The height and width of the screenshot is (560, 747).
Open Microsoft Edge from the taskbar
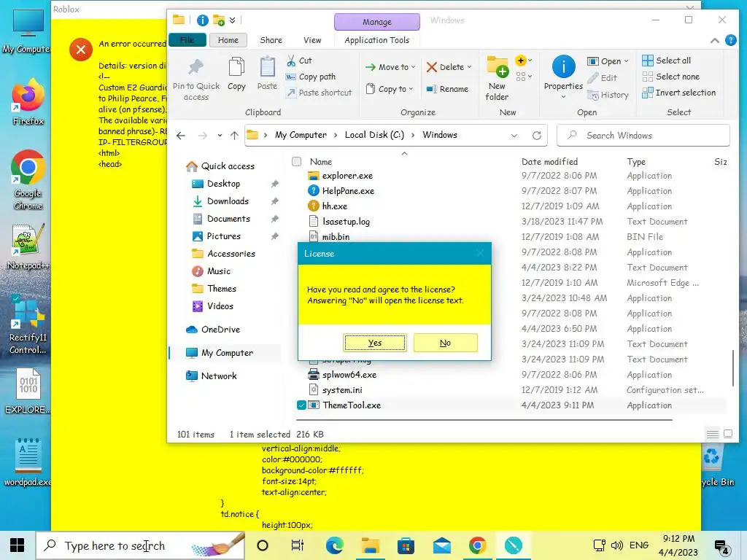pos(334,545)
